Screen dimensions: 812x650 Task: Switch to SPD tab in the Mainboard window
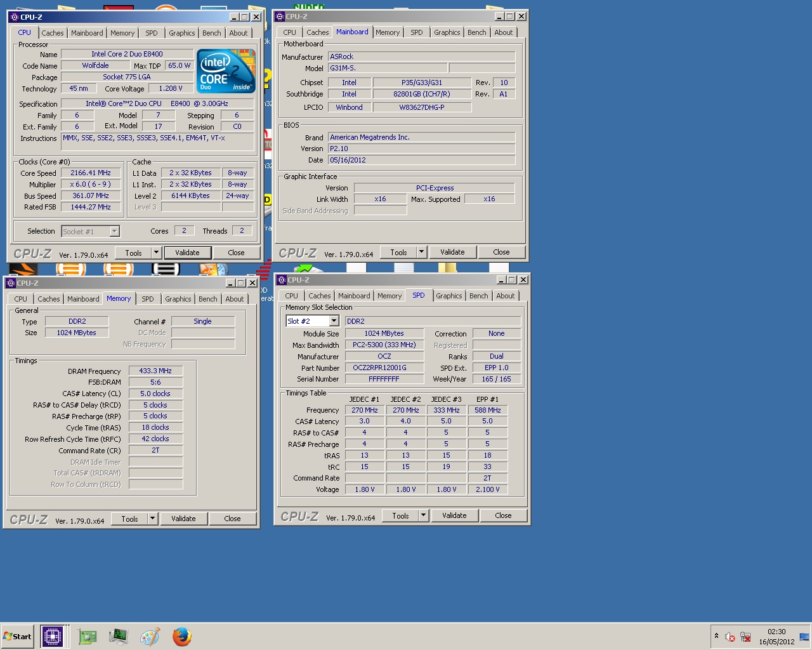pyautogui.click(x=417, y=32)
